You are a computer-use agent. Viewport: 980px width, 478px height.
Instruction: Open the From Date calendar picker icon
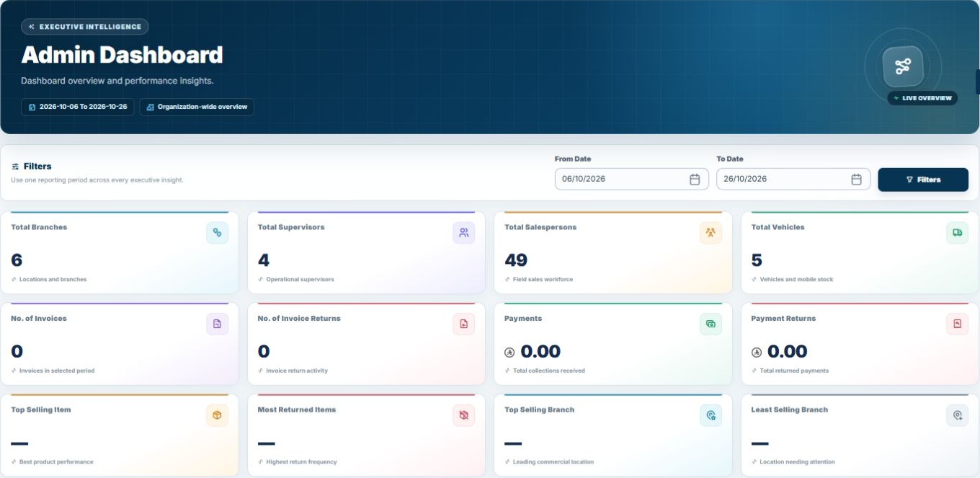click(695, 180)
